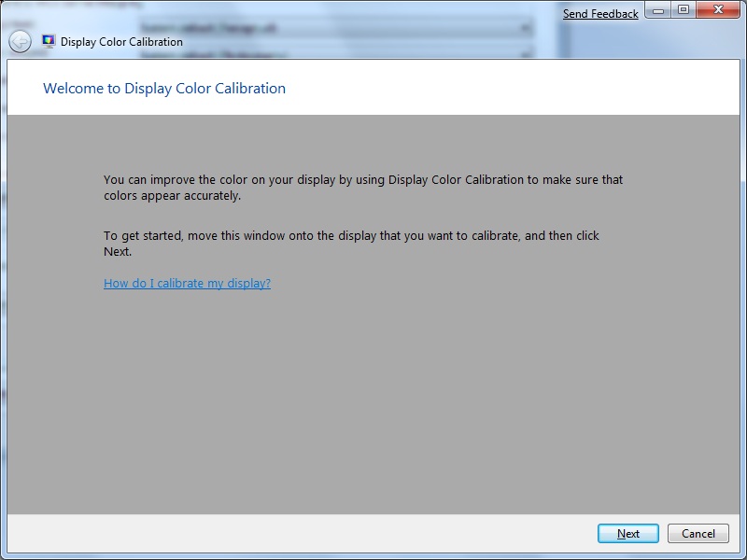Viewport: 747px width, 560px height.
Task: Close the window with the red X
Action: point(718,10)
